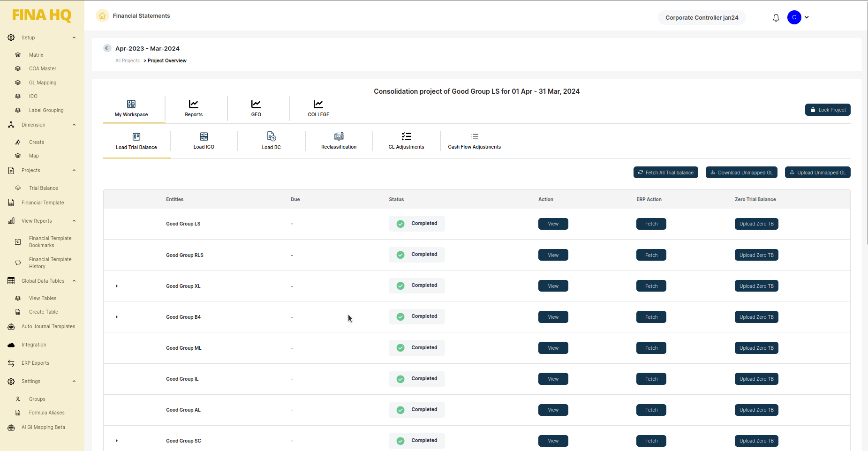Click the home icon beside Financial Statements
The width and height of the screenshot is (868, 451).
[x=102, y=16]
